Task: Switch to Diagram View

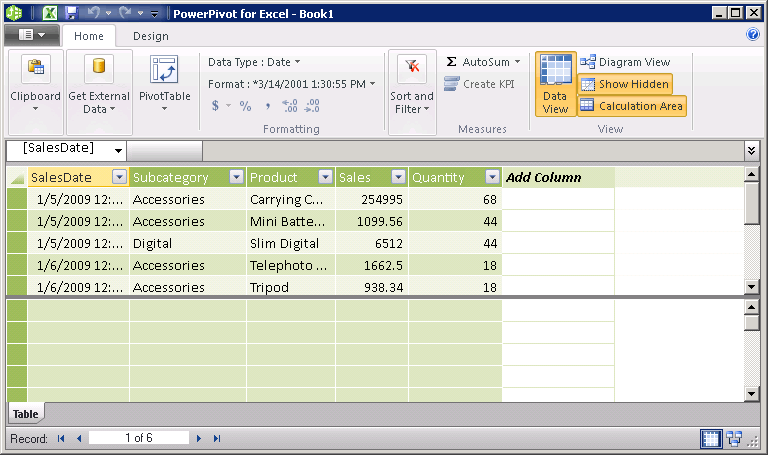Action: [x=625, y=62]
